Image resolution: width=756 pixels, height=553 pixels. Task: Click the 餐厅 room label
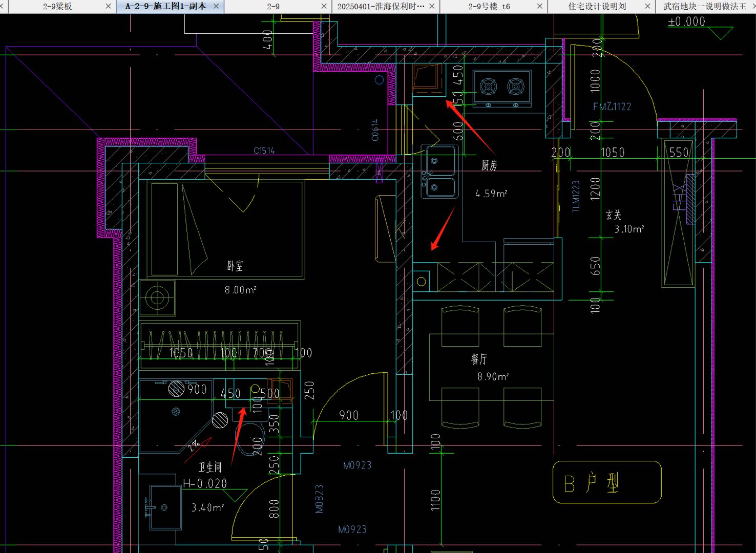tap(479, 358)
